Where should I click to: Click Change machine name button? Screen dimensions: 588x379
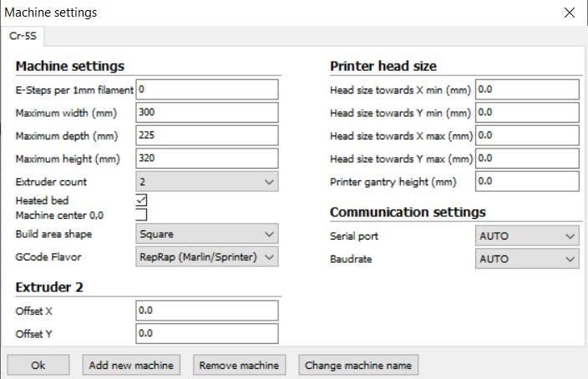tap(358, 365)
